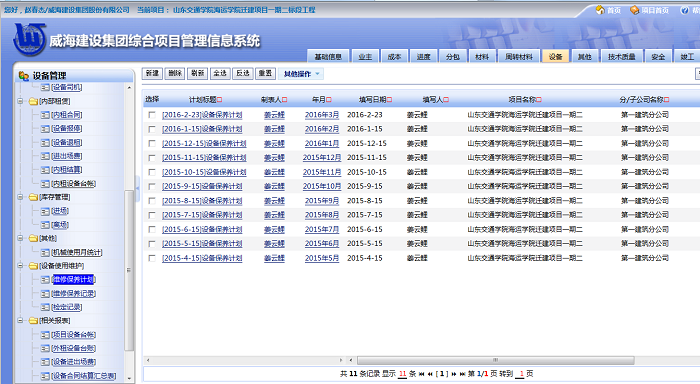This screenshot has width=700, height=384.
Task: Open the 2015年7月 link
Action: 322,230
